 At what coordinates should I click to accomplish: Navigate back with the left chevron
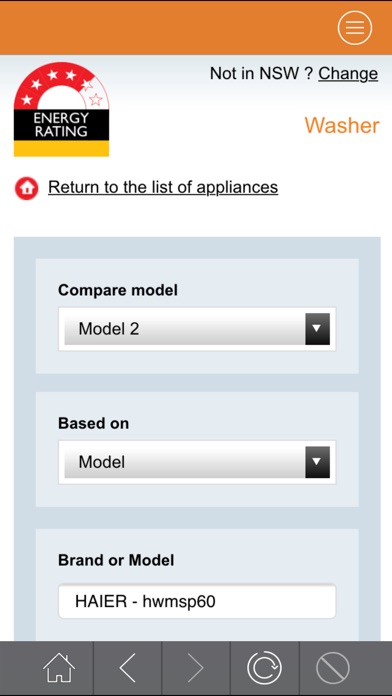(x=127, y=668)
